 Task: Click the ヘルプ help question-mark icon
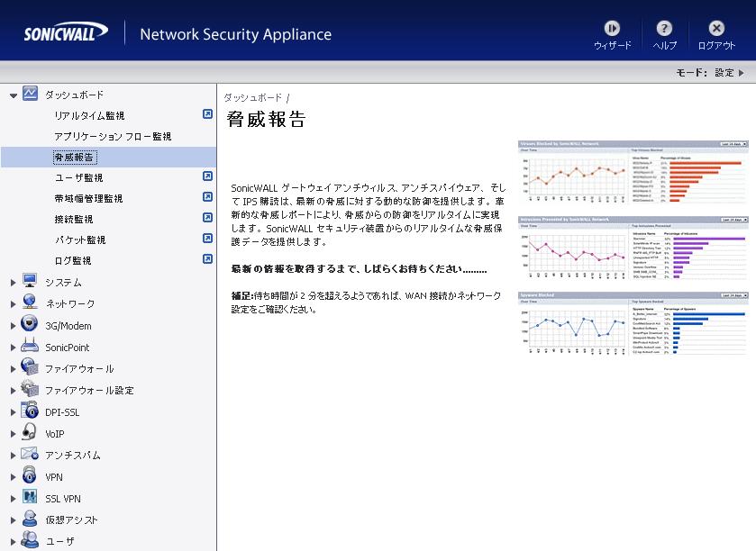(664, 29)
